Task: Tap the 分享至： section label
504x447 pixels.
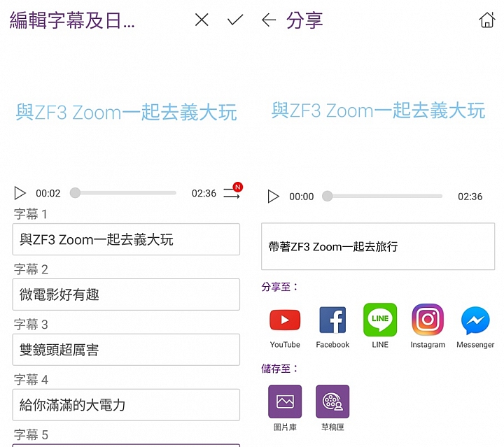Action: (280, 287)
